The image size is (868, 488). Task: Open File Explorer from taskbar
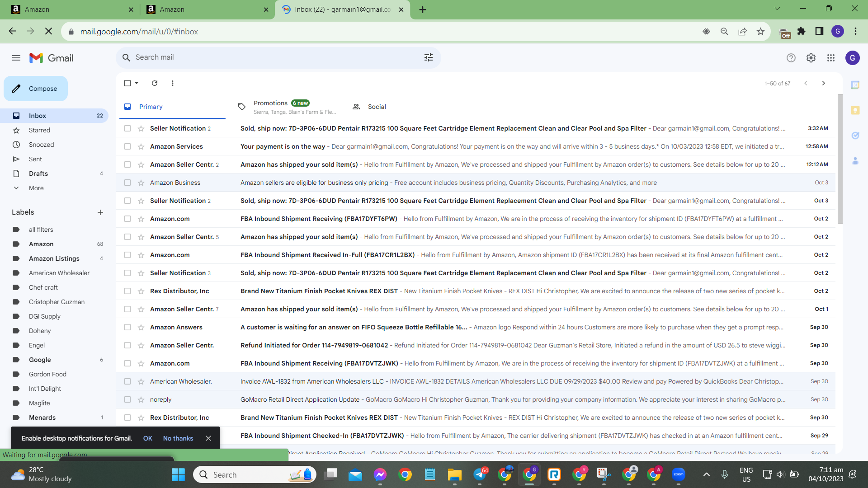tap(454, 474)
